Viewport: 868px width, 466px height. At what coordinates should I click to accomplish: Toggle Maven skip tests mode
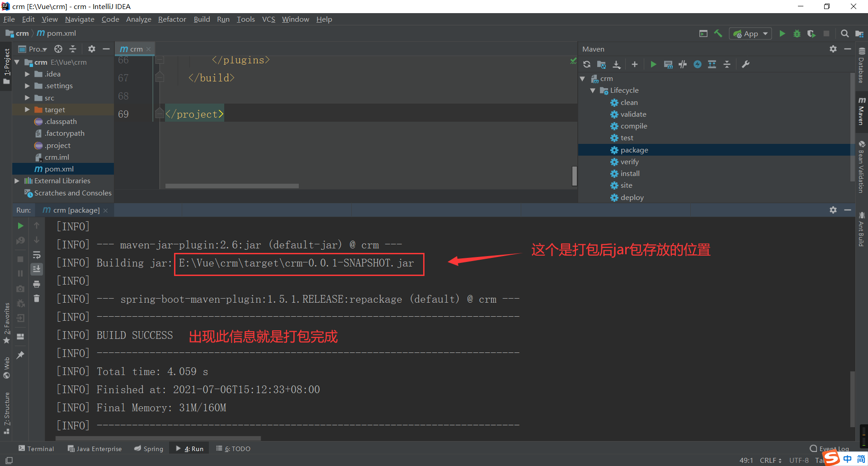pyautogui.click(x=698, y=64)
